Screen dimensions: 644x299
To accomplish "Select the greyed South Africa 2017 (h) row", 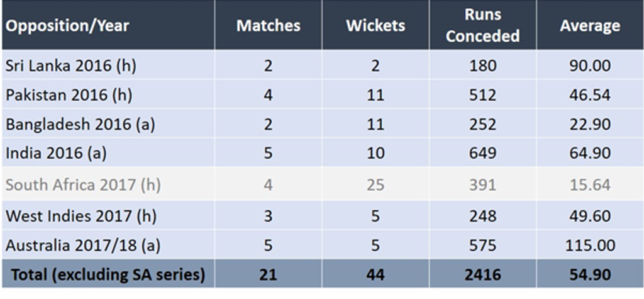I will click(x=322, y=184).
